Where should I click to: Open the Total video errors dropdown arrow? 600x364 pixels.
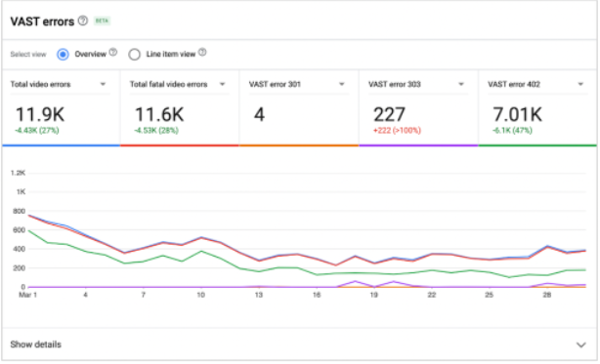[103, 84]
